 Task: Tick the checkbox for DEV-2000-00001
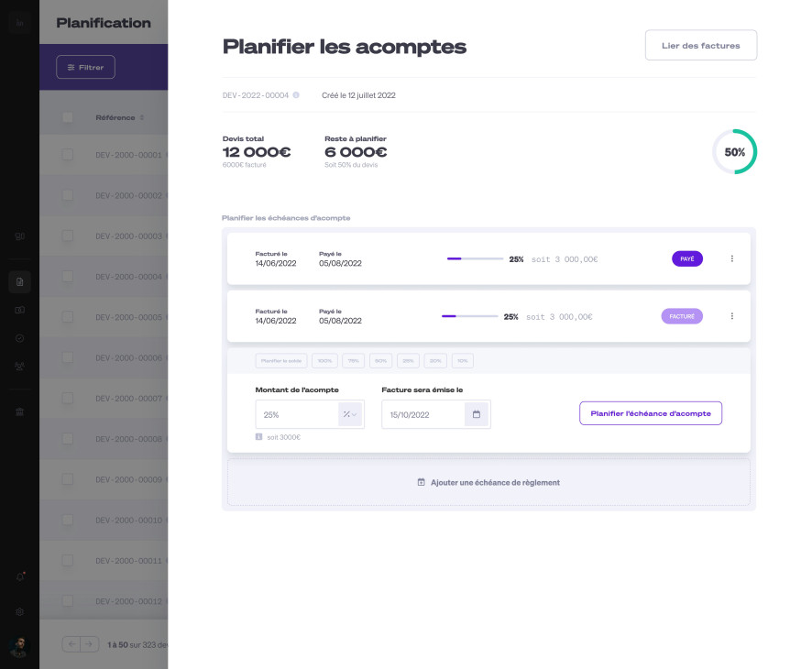click(67, 155)
